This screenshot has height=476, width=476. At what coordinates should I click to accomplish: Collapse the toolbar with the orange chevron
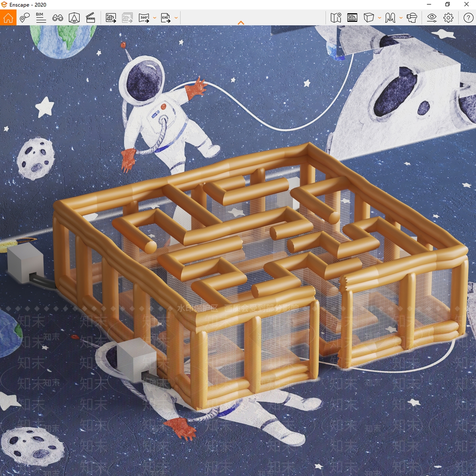point(241,23)
